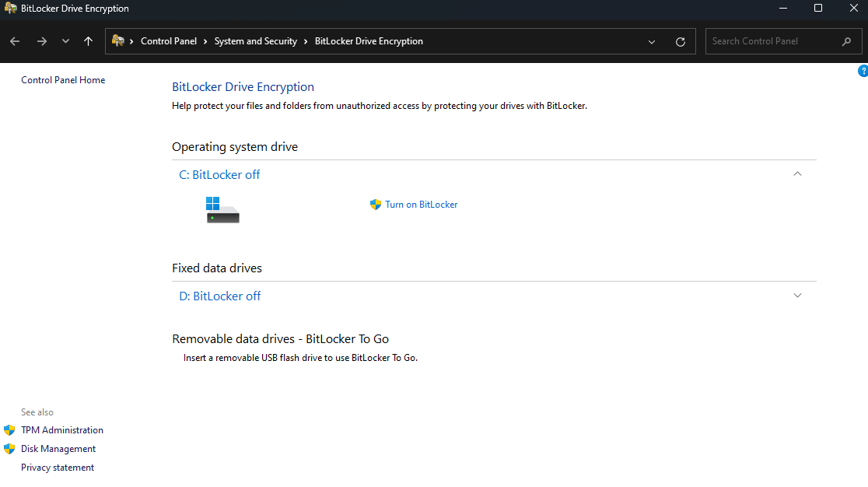Close the BitLocker window
868x487 pixels.
coord(853,9)
